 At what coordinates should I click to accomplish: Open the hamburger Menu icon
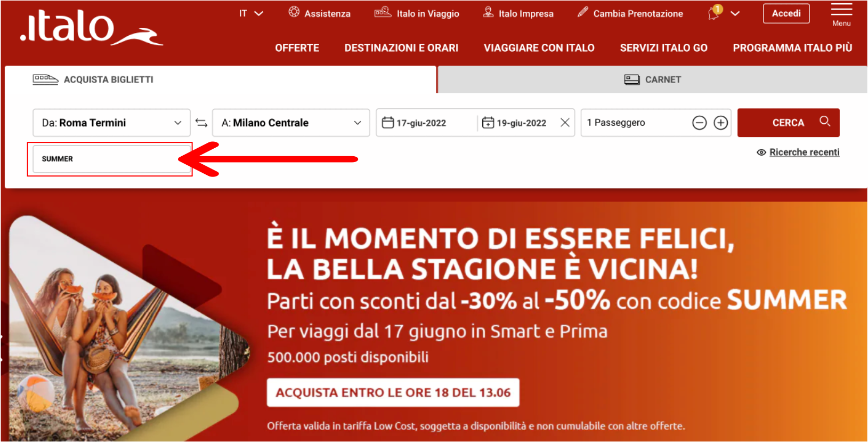click(x=841, y=10)
